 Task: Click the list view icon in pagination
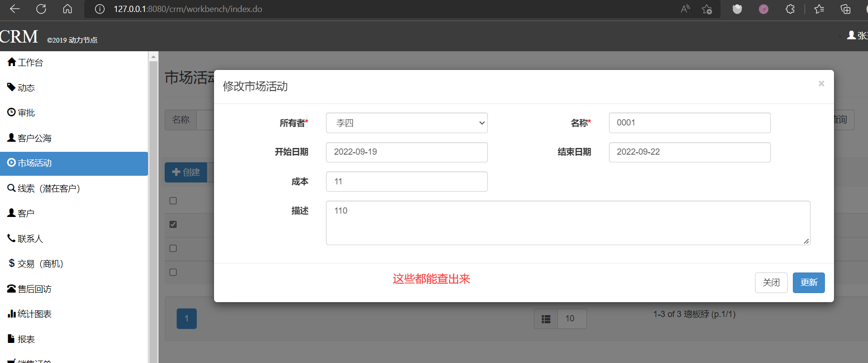click(x=546, y=319)
